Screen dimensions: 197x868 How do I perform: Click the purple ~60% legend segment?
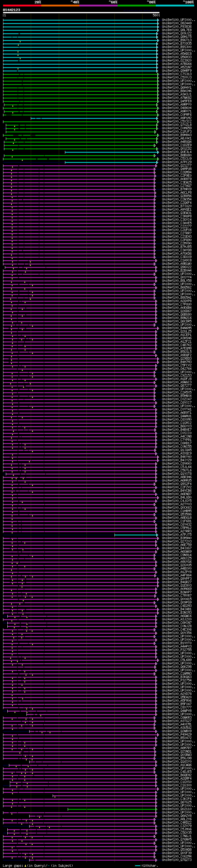point(98,6)
